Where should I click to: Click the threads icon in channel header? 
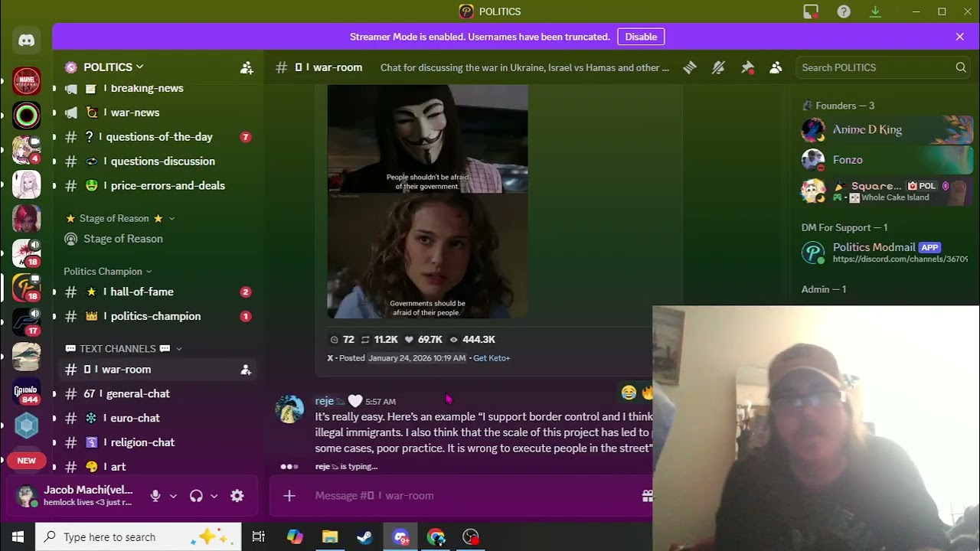[690, 67]
